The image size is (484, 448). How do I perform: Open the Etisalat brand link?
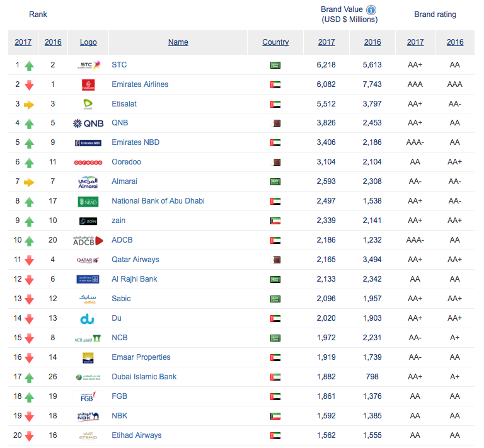click(x=124, y=104)
